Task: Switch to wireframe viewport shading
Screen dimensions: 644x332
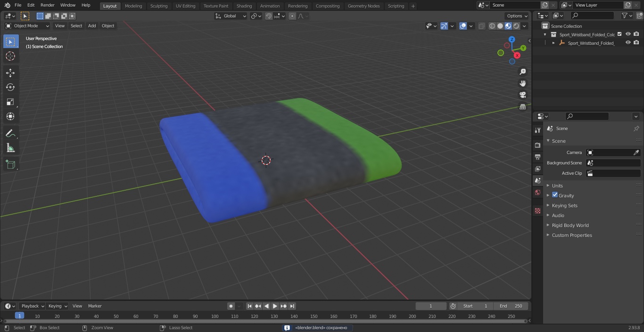Action: coord(492,26)
